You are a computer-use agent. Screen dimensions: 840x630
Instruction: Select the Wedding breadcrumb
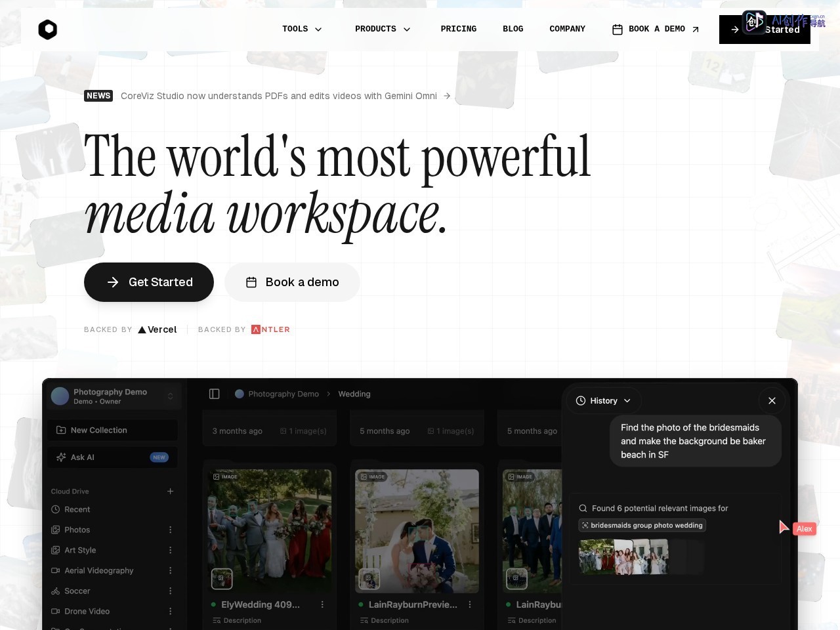[354, 394]
